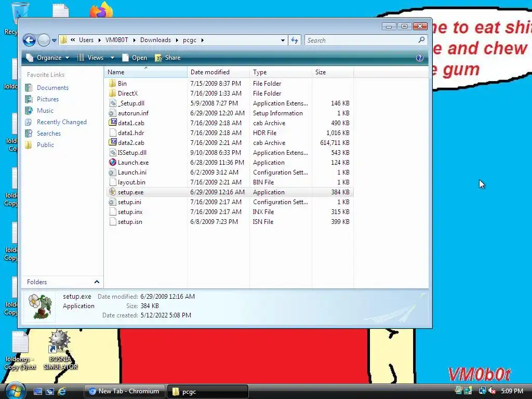Image resolution: width=532 pixels, height=399 pixels.
Task: Select the _Setup.dll file icon
Action: click(x=113, y=103)
